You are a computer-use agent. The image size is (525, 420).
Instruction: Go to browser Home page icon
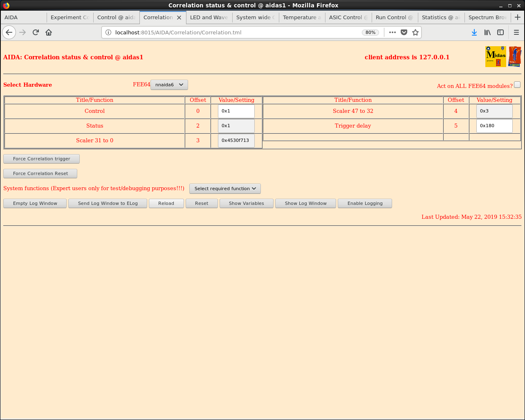(x=49, y=32)
